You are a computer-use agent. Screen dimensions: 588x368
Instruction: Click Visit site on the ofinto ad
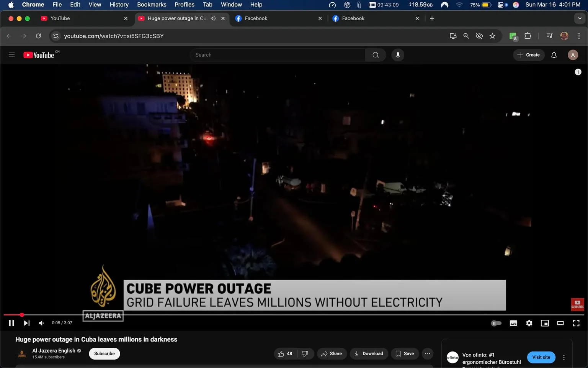pos(541,357)
